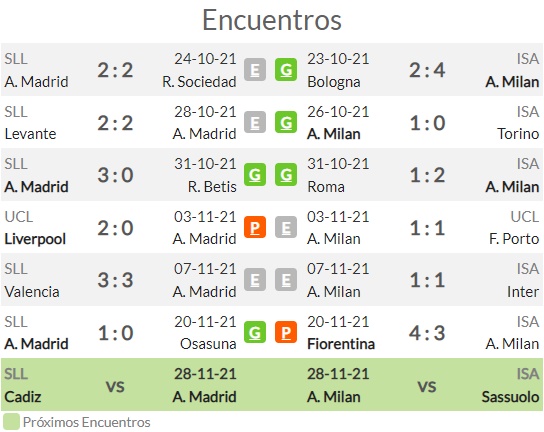Click the gray E badge for F. Porto match

coord(286,227)
